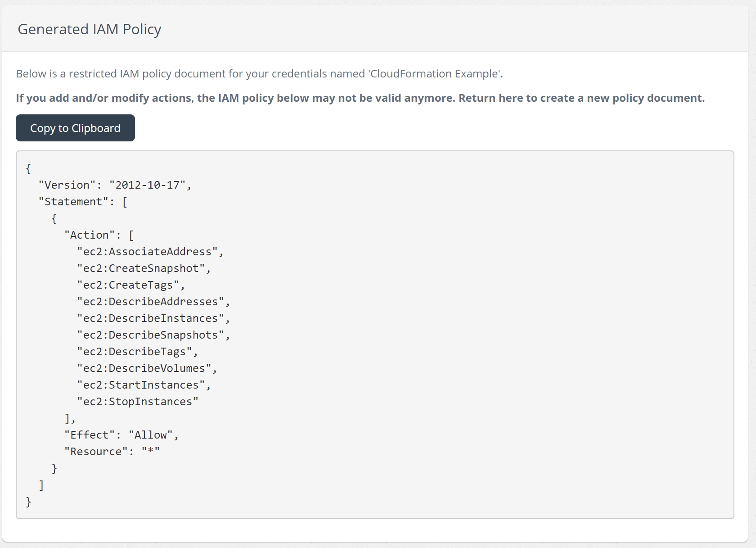Select the Generated IAM Policy heading
Image resolution: width=756 pixels, height=548 pixels.
(90, 29)
